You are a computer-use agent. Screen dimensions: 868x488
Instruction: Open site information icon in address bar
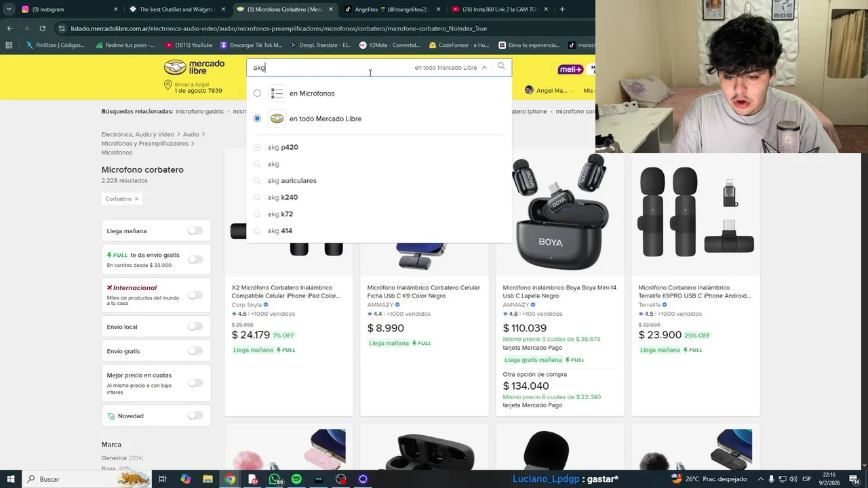[62, 28]
